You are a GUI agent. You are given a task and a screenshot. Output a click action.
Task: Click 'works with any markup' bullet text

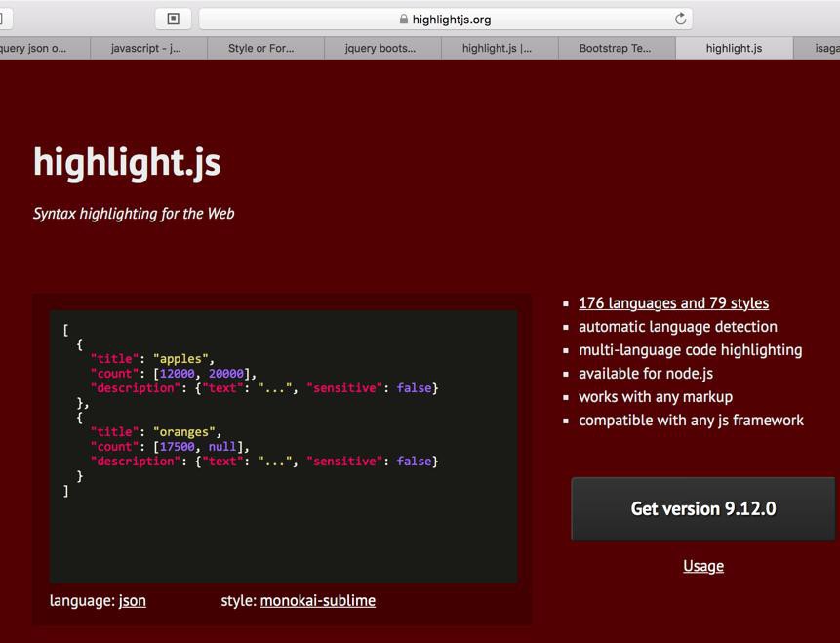click(656, 397)
